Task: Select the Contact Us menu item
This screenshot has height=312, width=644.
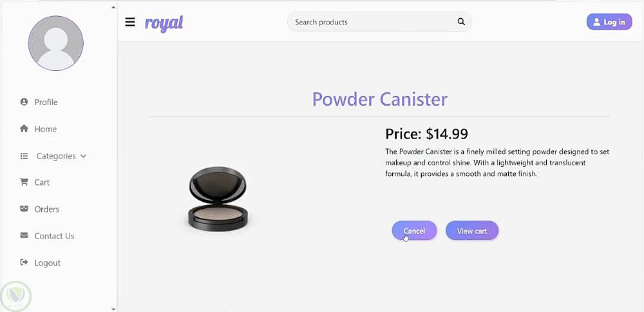Action: point(54,236)
